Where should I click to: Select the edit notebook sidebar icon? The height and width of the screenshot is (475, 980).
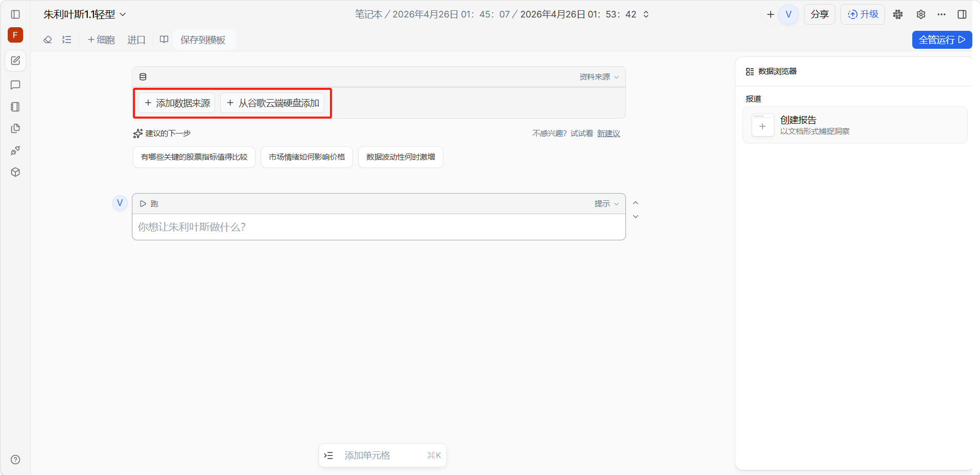[x=15, y=61]
